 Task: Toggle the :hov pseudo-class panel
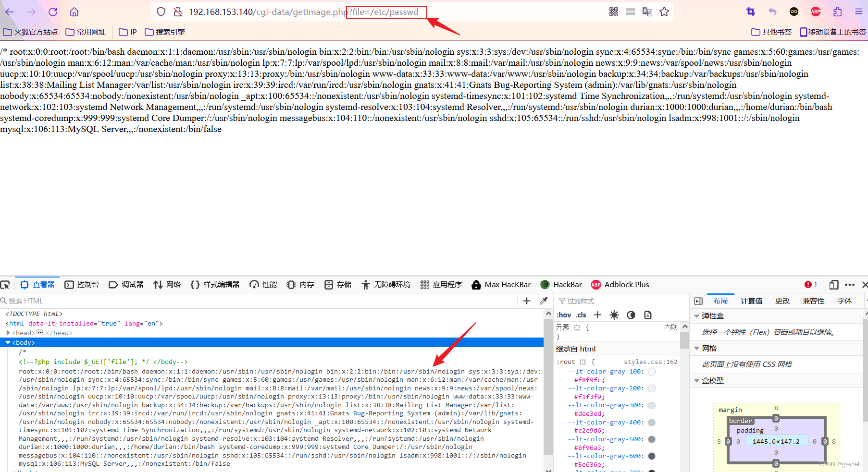pos(564,315)
